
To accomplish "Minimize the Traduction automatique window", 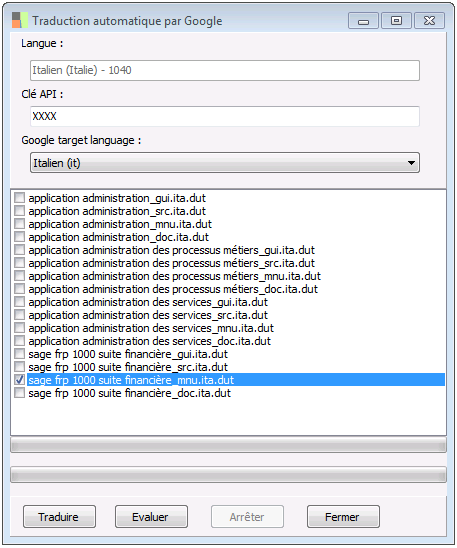I will (363, 21).
